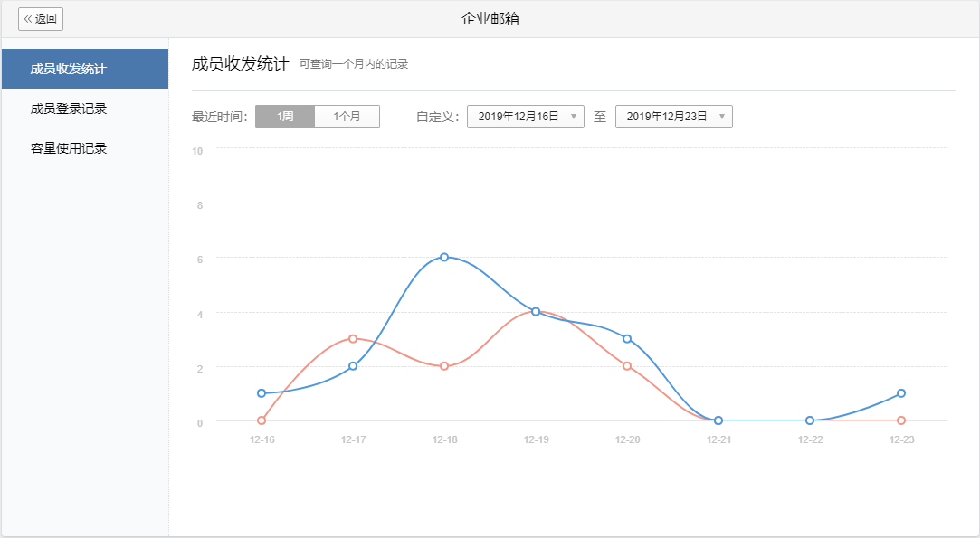
Task: Select the blue dot on 12-21
Action: tap(718, 420)
